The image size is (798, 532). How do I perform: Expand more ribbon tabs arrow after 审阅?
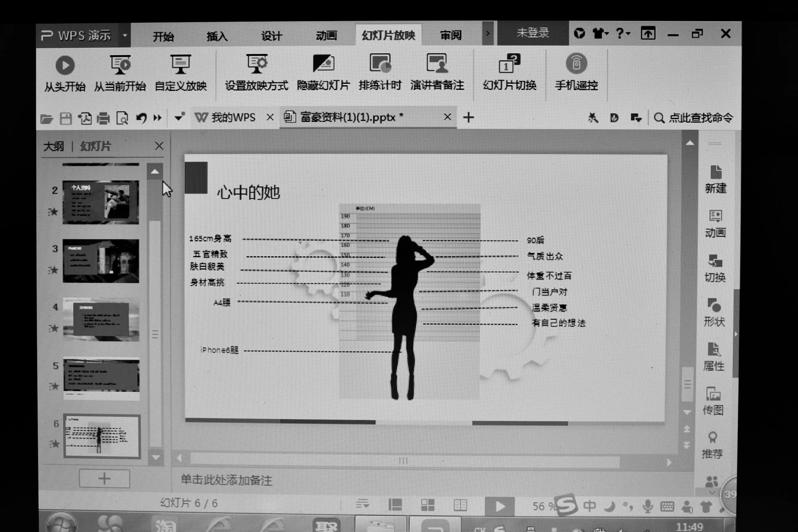pos(488,33)
